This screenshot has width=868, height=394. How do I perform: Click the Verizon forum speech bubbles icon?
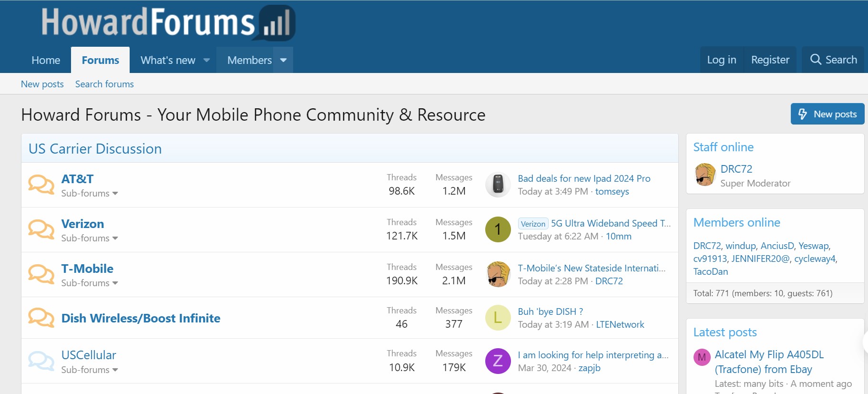tap(41, 229)
